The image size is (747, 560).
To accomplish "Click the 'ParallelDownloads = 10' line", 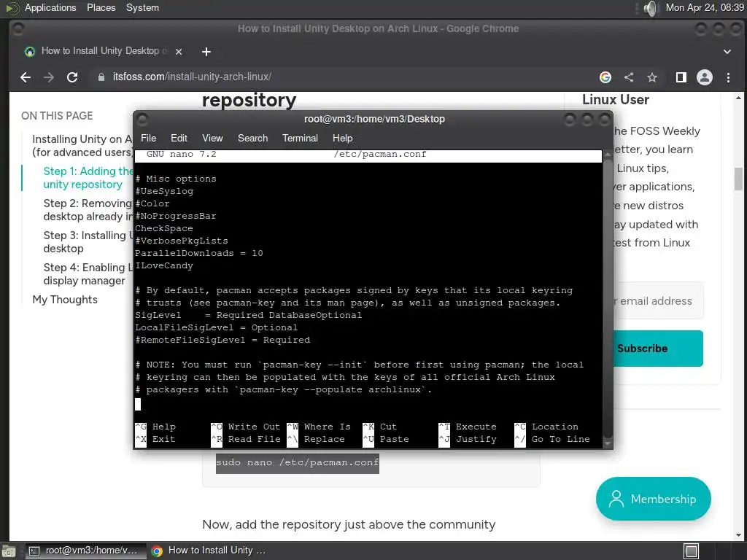I will click(199, 253).
